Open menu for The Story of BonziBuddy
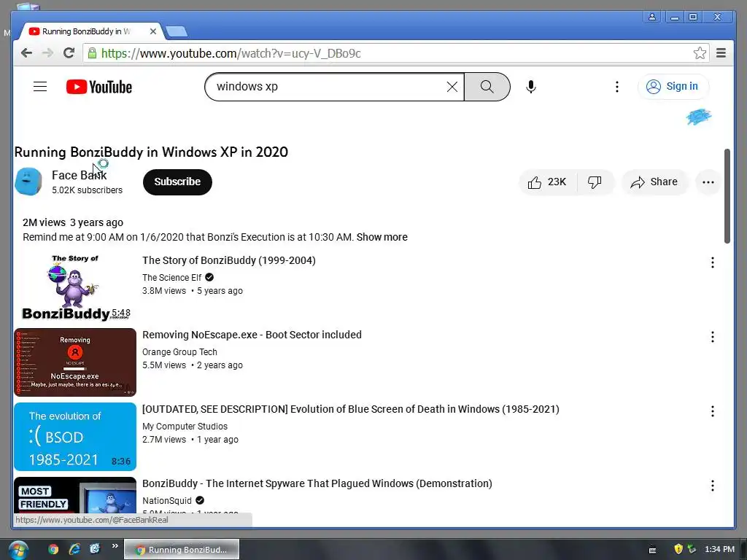This screenshot has width=747, height=560. tap(712, 262)
